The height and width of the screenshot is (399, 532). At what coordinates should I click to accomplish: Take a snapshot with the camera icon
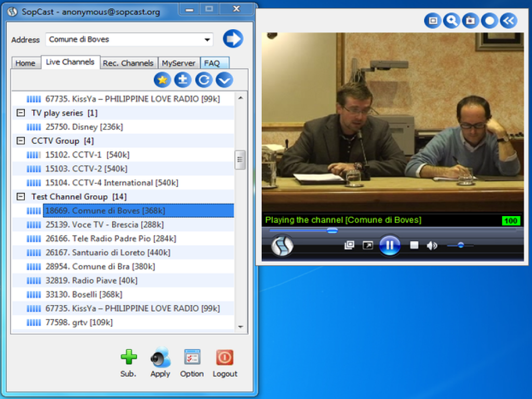tap(471, 21)
